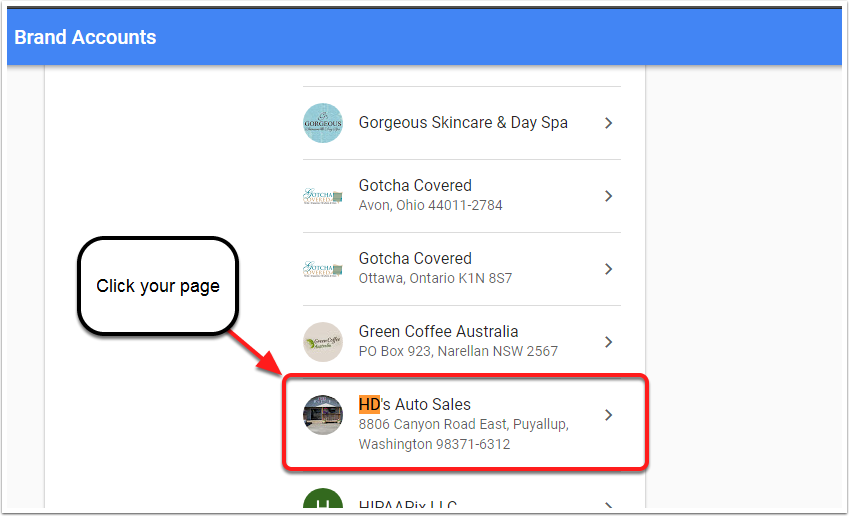
Task: Expand Gorgeous Skincare & Day Spa chevron
Action: [609, 123]
